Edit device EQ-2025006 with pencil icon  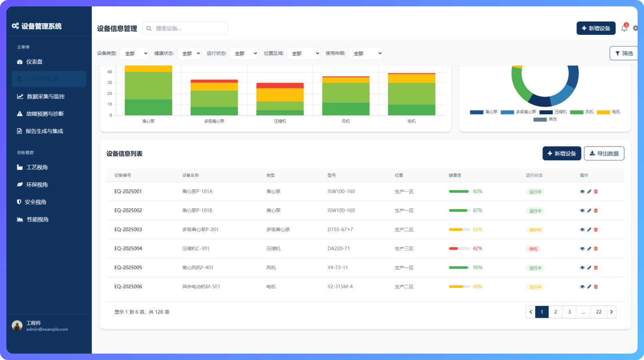tap(589, 287)
